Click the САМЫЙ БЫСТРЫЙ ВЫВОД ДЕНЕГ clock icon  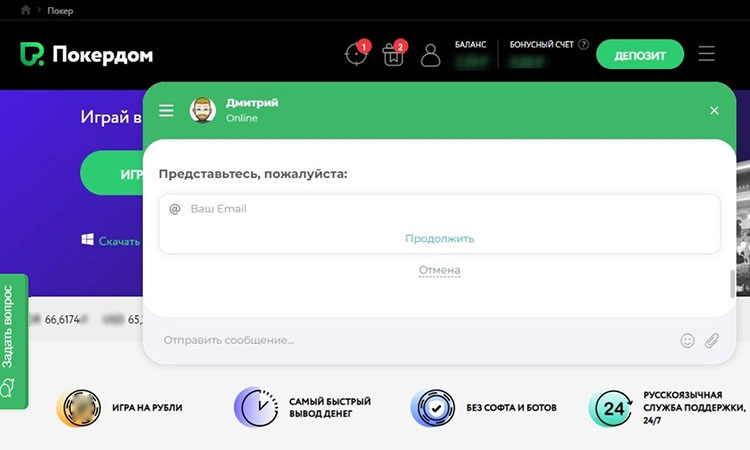tap(256, 407)
